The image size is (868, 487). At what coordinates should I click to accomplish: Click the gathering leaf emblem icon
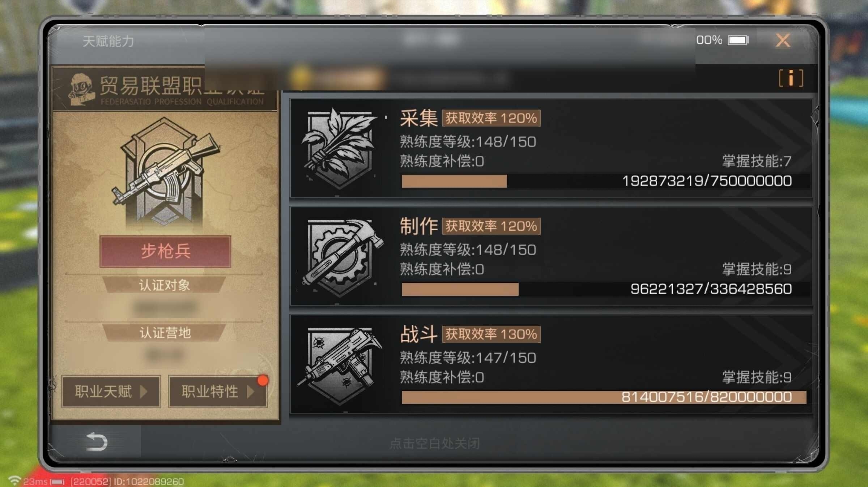click(340, 148)
